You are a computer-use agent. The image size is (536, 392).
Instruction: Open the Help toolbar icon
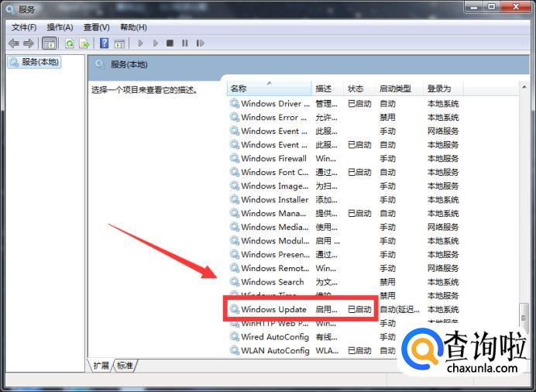(104, 43)
